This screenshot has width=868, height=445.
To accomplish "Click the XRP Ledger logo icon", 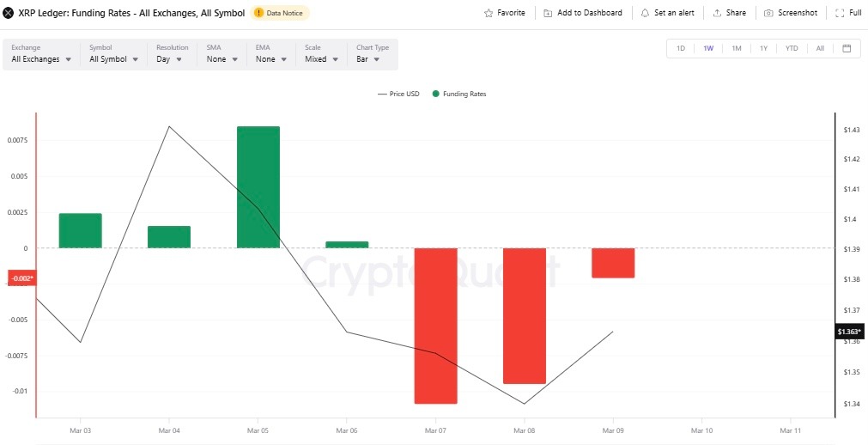I will click(x=9, y=13).
